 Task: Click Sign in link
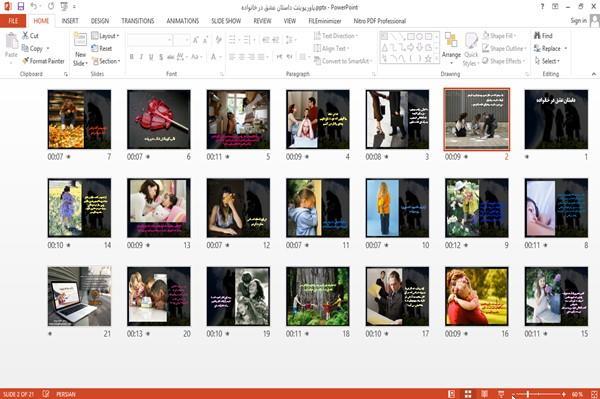coord(578,21)
